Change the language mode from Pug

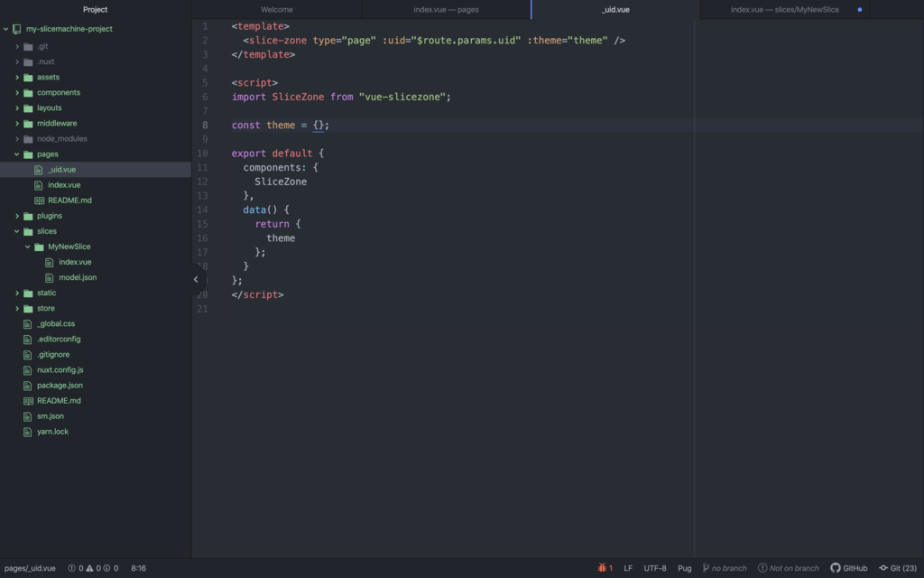click(x=684, y=568)
